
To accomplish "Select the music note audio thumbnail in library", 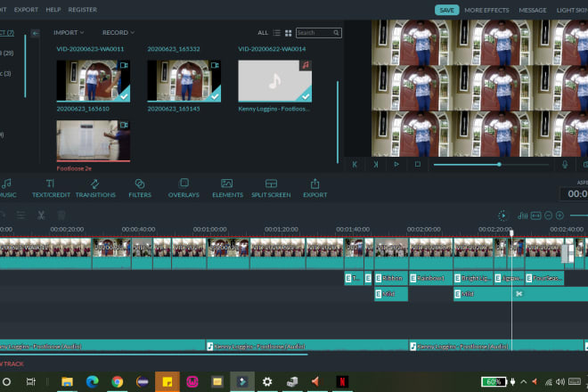I will tap(275, 81).
